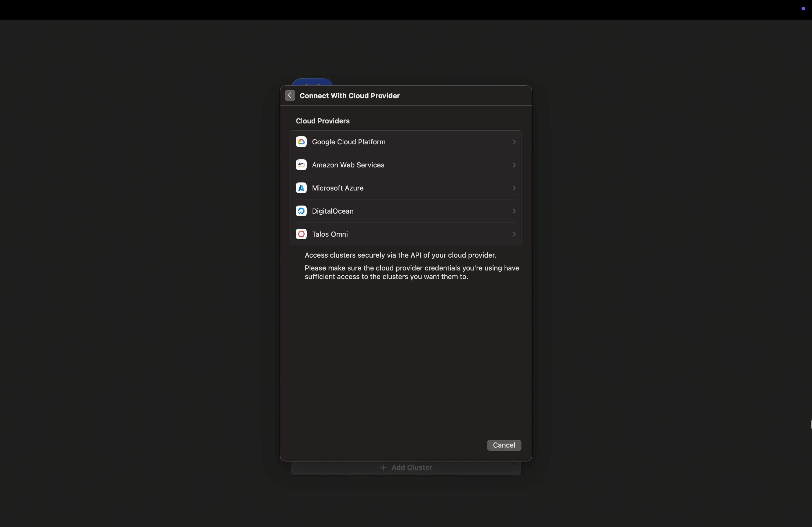The image size is (812, 527).
Task: Click the blue dot in the menu bar
Action: pos(803,9)
